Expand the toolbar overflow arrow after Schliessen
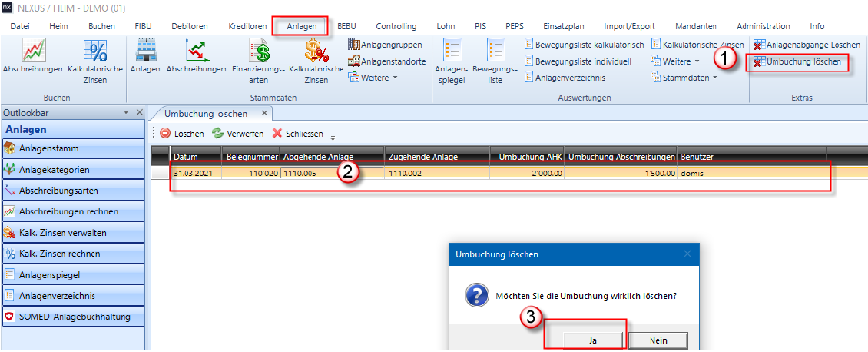Screen dimensions: 868x352 pyautogui.click(x=333, y=137)
